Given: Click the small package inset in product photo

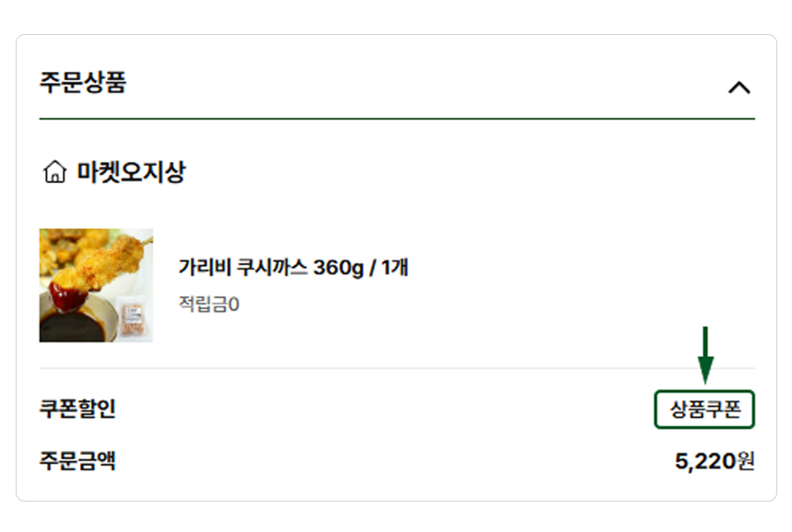Looking at the screenshot, I should coord(133,318).
